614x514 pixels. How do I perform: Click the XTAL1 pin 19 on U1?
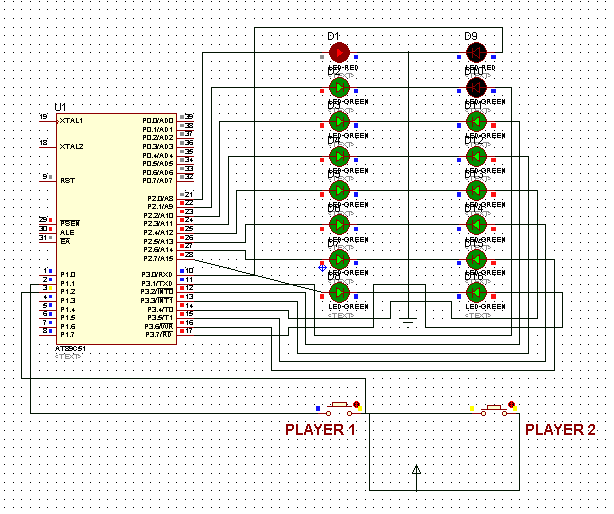(44, 120)
